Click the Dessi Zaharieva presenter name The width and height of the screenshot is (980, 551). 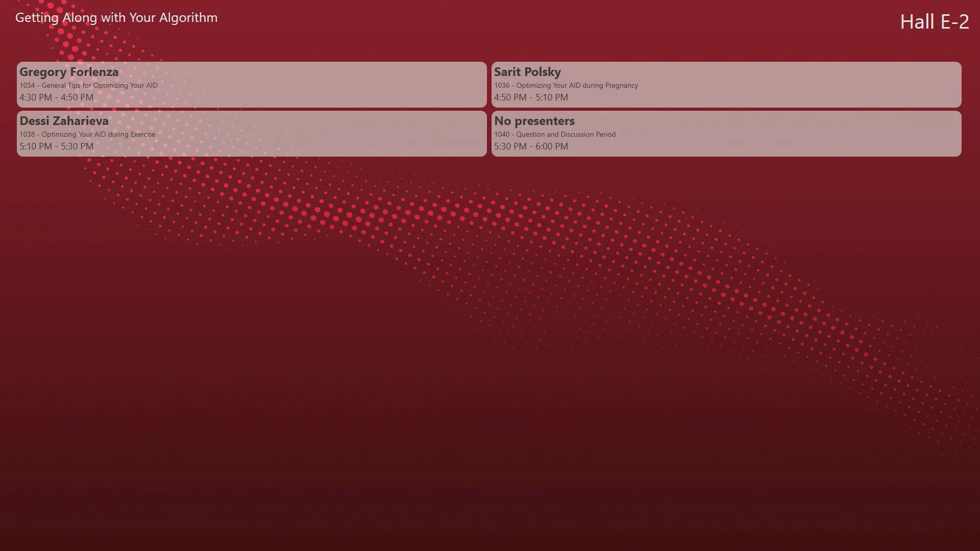click(x=64, y=121)
